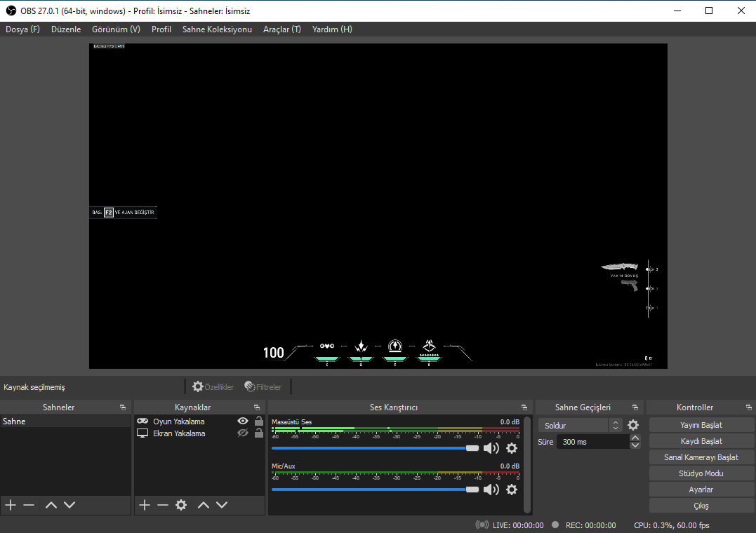Pop out the Ses Karıştırıcı dock panel

coord(524,407)
